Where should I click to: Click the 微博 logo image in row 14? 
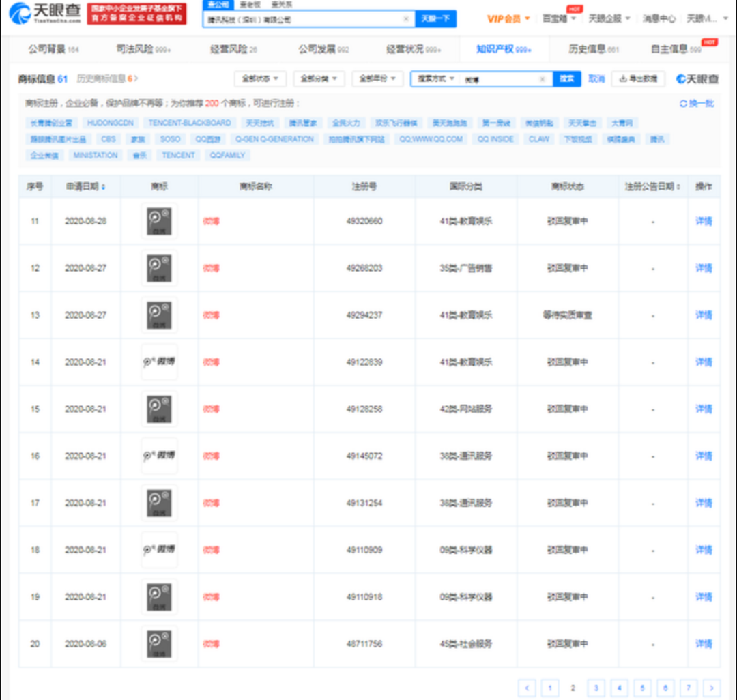coord(159,362)
